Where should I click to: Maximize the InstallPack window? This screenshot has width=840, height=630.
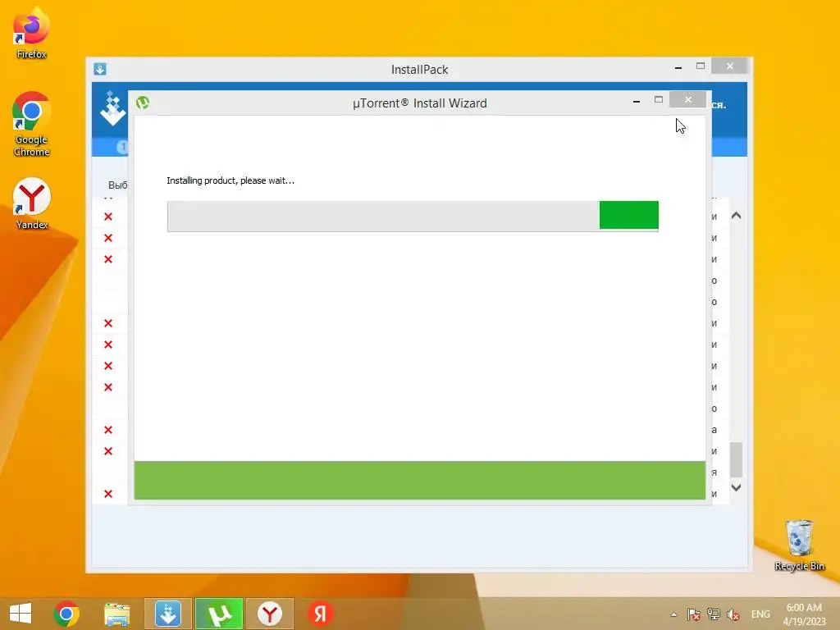point(701,66)
